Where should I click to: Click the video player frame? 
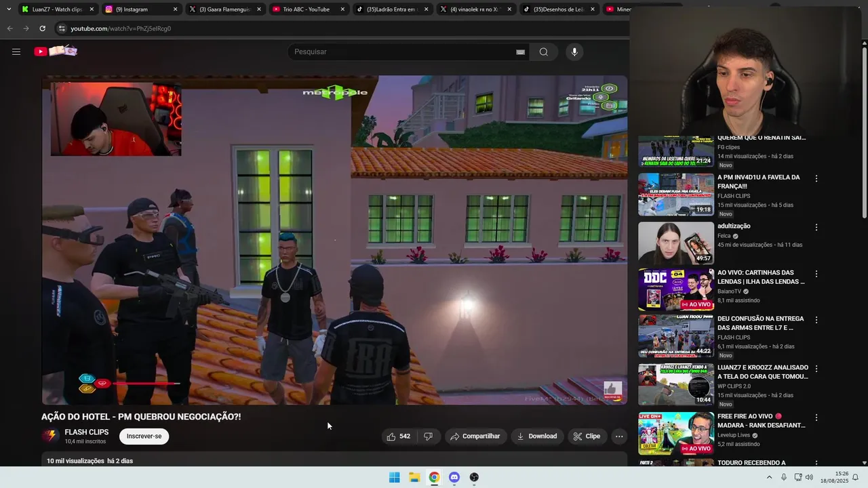[x=334, y=240]
